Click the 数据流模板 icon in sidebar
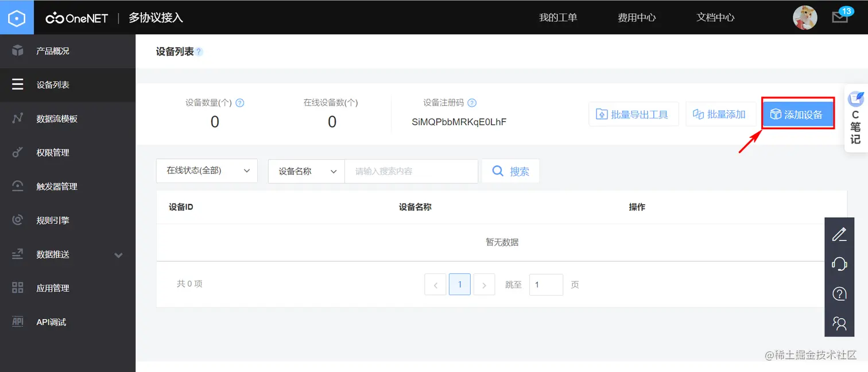868x372 pixels. (x=18, y=118)
